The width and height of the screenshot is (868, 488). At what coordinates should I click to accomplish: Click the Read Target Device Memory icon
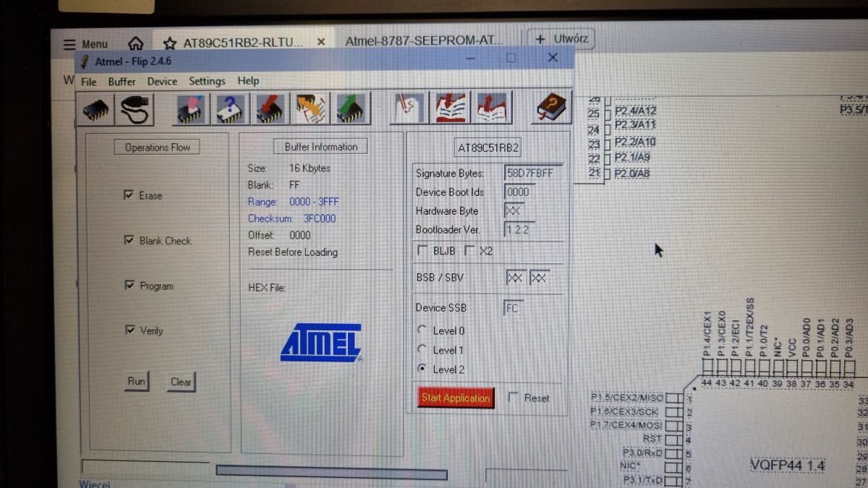(x=352, y=109)
